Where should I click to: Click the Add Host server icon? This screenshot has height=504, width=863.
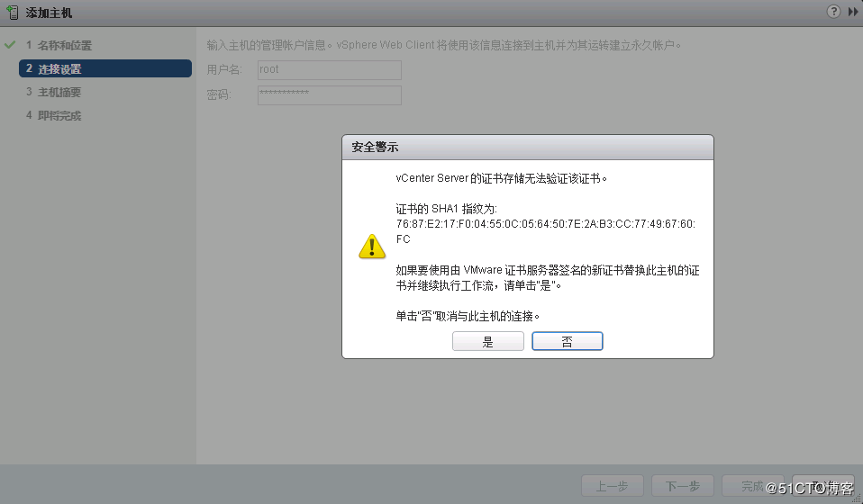tap(12, 12)
